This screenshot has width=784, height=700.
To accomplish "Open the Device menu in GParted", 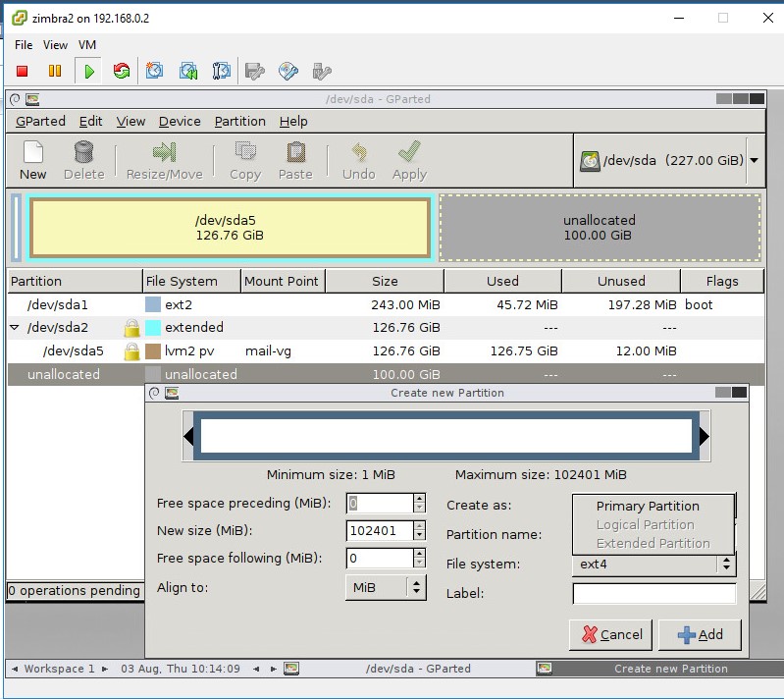I will [180, 122].
